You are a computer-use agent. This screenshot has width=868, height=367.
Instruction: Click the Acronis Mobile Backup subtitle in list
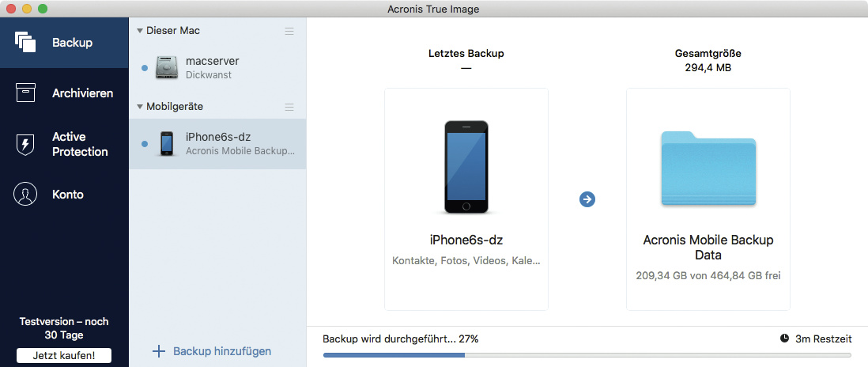point(240,150)
